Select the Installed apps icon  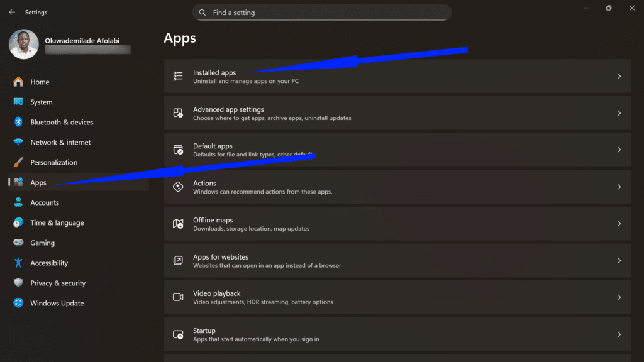click(x=177, y=75)
